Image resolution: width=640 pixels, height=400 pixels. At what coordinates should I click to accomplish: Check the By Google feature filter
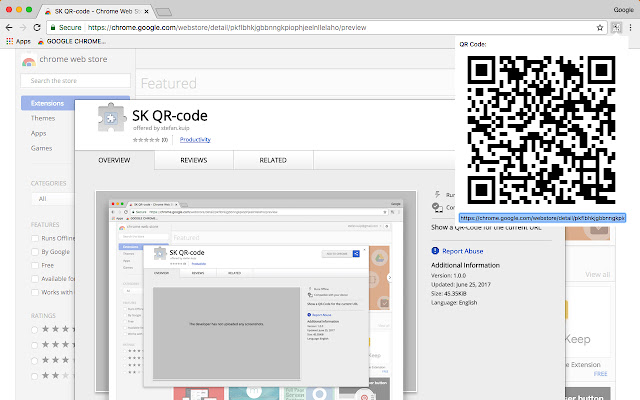(x=35, y=252)
